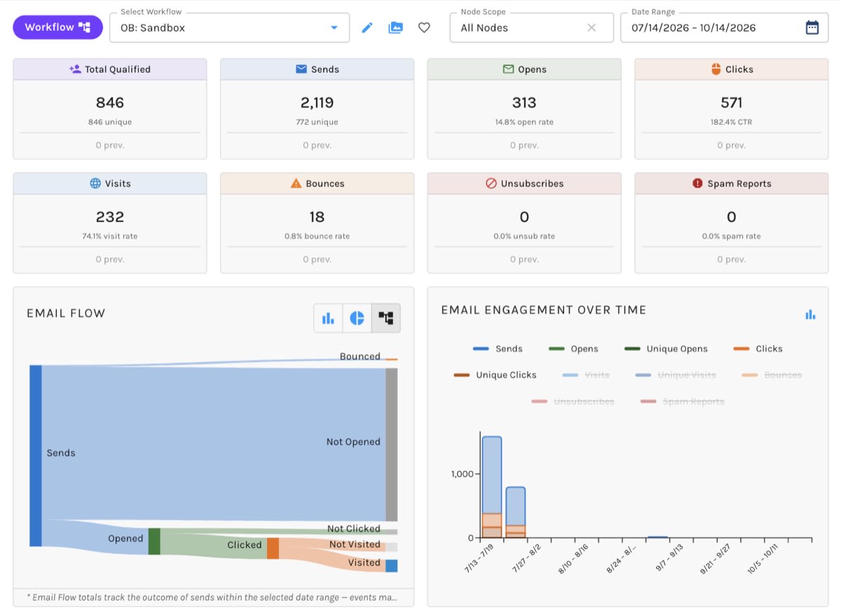Switch Email Flow to bar chart view
Viewport: 841px width, 616px height.
tap(328, 318)
